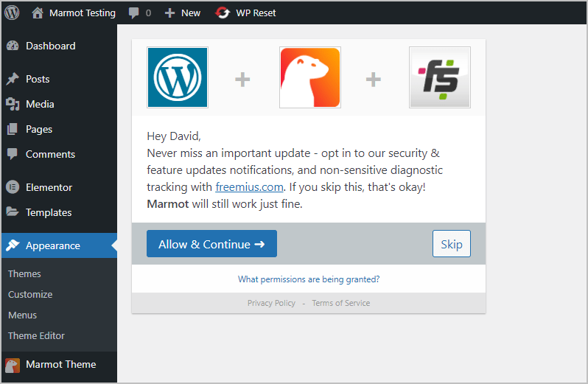588x384 pixels.
Task: Click the Posts pin icon
Action: [12, 79]
